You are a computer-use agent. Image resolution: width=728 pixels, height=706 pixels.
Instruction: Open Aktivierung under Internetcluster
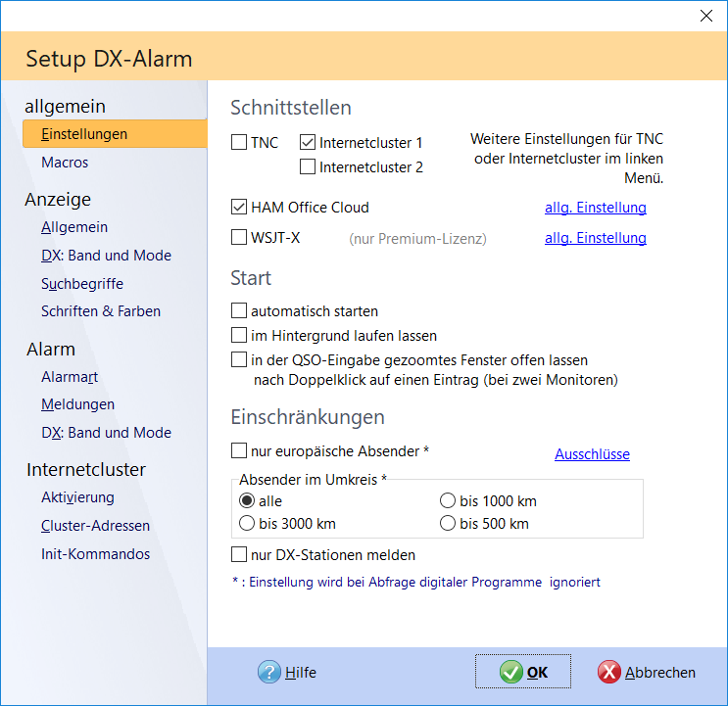click(77, 497)
